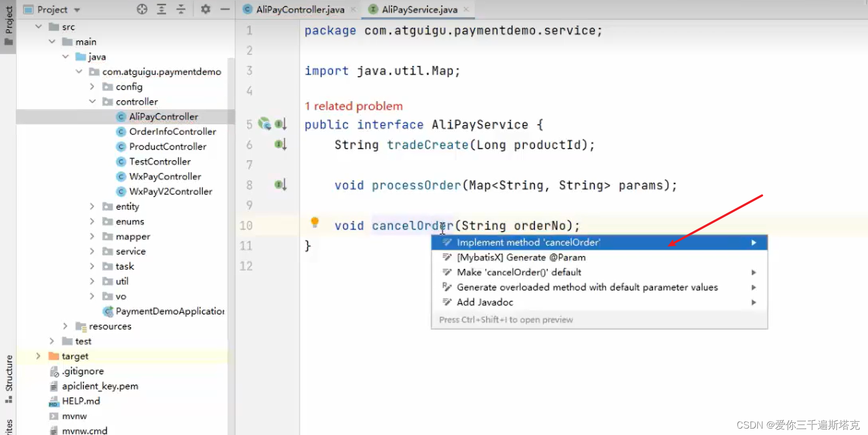
Task: Expand the vo package
Action: coord(92,295)
